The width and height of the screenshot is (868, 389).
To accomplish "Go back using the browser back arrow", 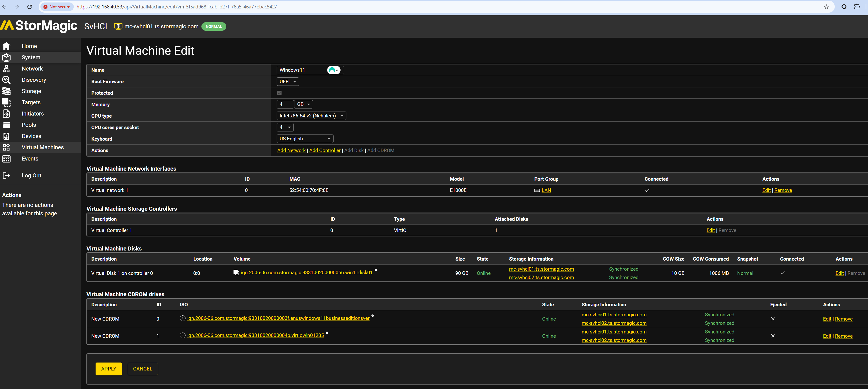I will click(x=4, y=7).
